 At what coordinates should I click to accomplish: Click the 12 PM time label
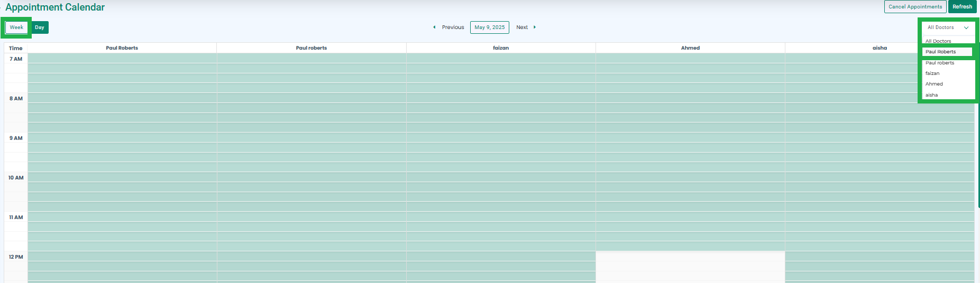[x=16, y=257]
